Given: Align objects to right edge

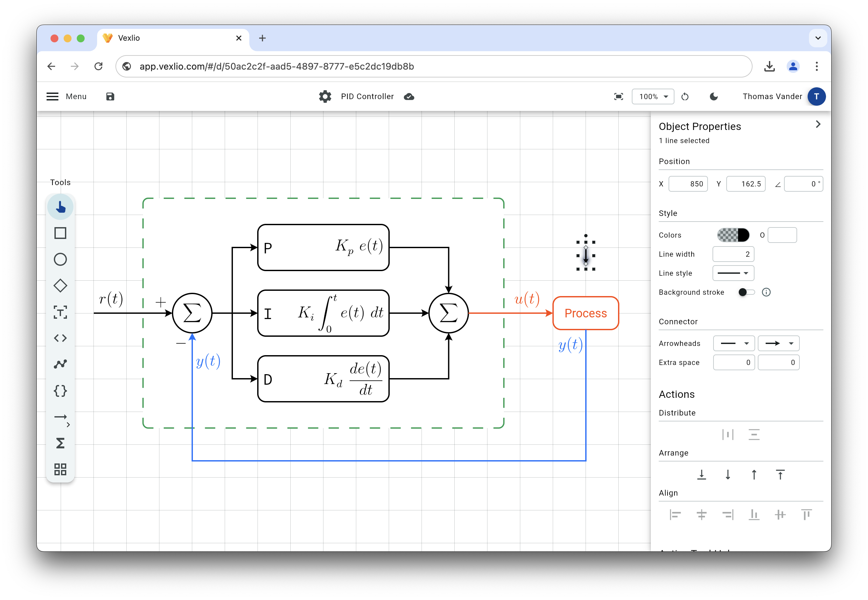Looking at the screenshot, I should [728, 515].
